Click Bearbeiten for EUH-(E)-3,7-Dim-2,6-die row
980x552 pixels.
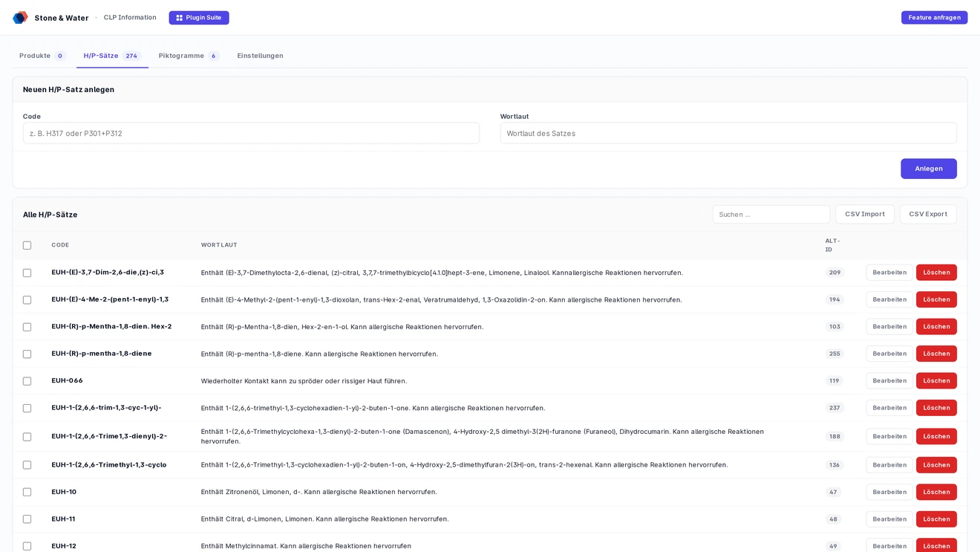pyautogui.click(x=889, y=273)
